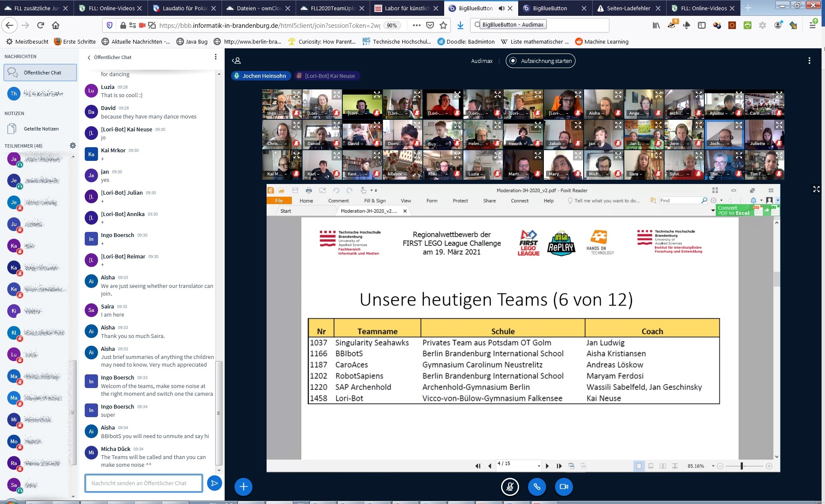825x504 pixels.
Task: Switch to the Seiten-Ladefehler browser tab
Action: [627, 8]
